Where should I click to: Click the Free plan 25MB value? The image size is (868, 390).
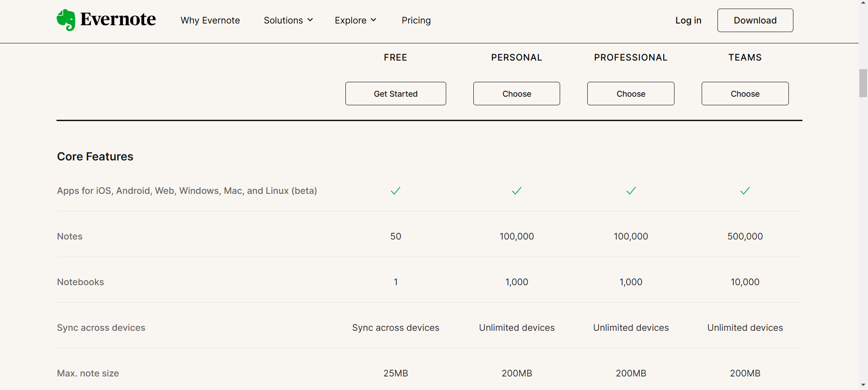(x=396, y=373)
